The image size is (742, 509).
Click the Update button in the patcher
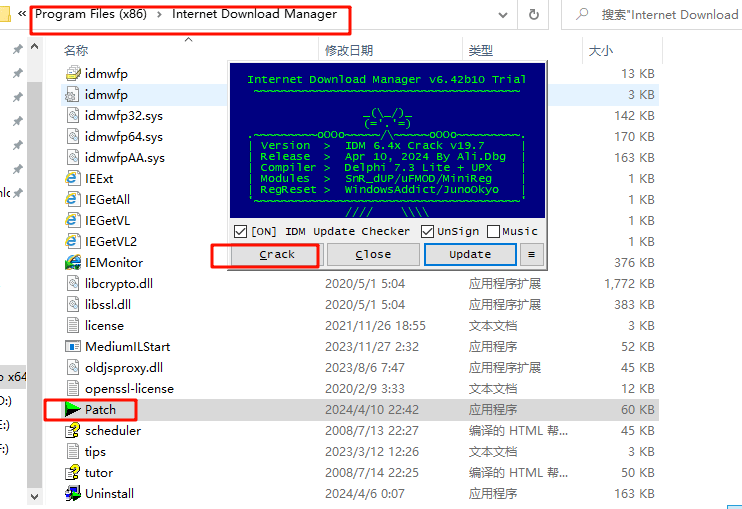point(470,254)
